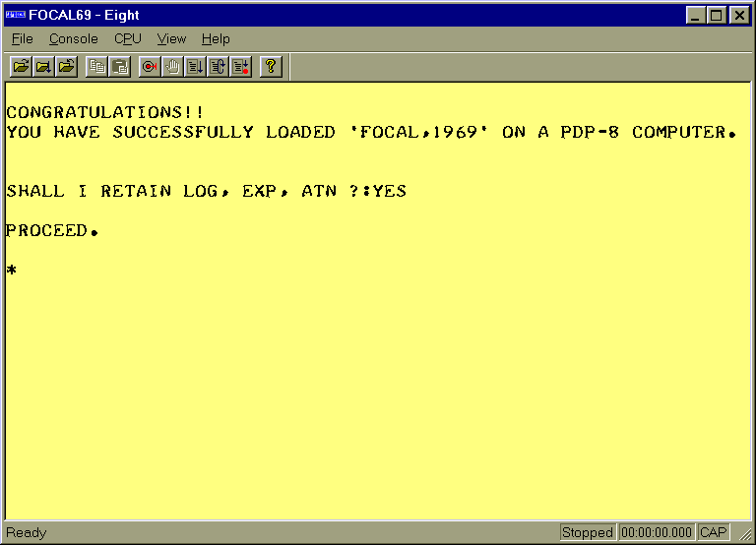Click the CAP indicator in status bar

coord(713,532)
